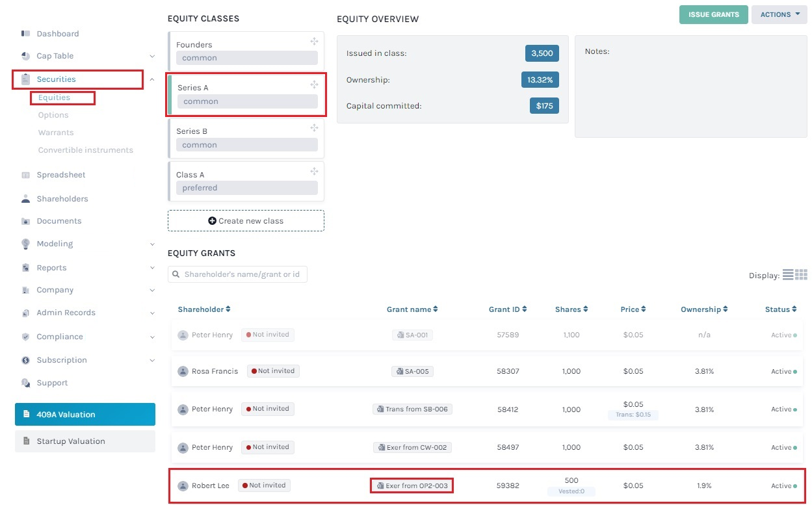This screenshot has width=812, height=505.
Task: Click the Shareholders person icon
Action: [x=25, y=199]
